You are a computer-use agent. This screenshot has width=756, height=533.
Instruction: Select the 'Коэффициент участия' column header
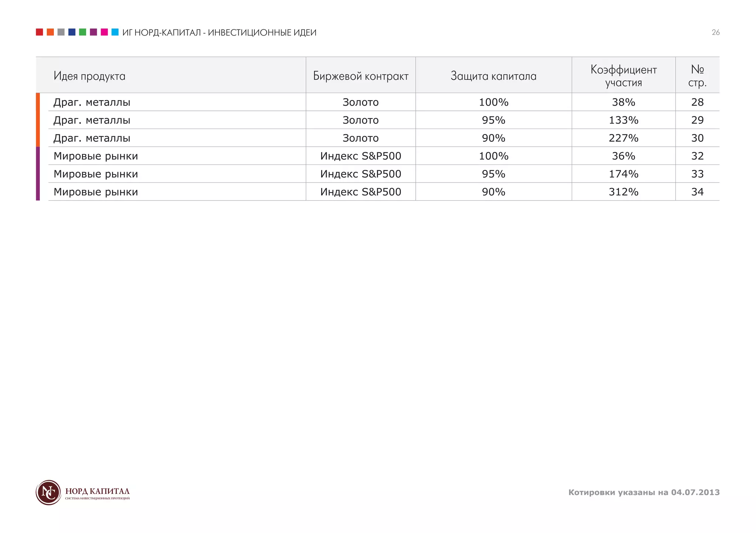623,76
